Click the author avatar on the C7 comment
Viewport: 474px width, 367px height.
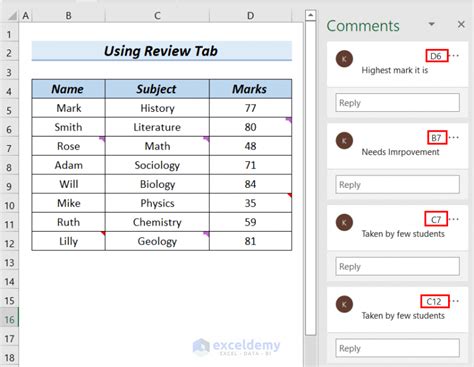344,223
